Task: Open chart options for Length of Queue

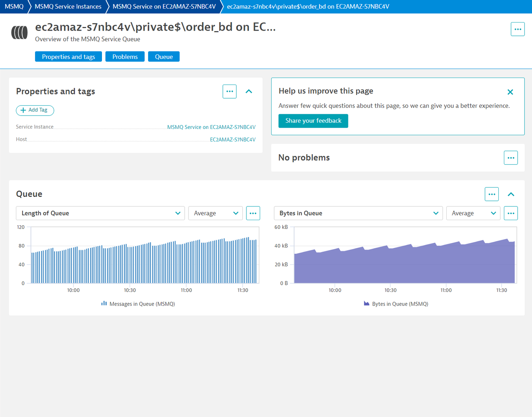Action: coord(253,213)
